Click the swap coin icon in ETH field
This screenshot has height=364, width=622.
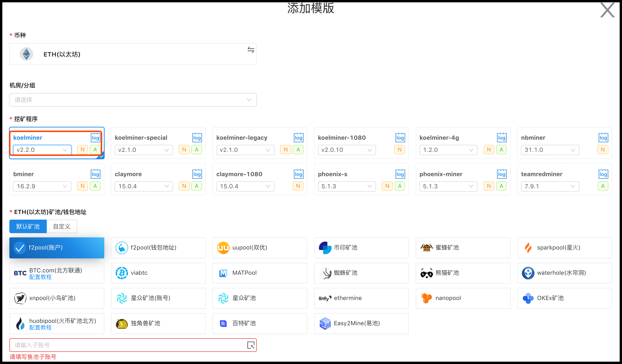(x=251, y=50)
